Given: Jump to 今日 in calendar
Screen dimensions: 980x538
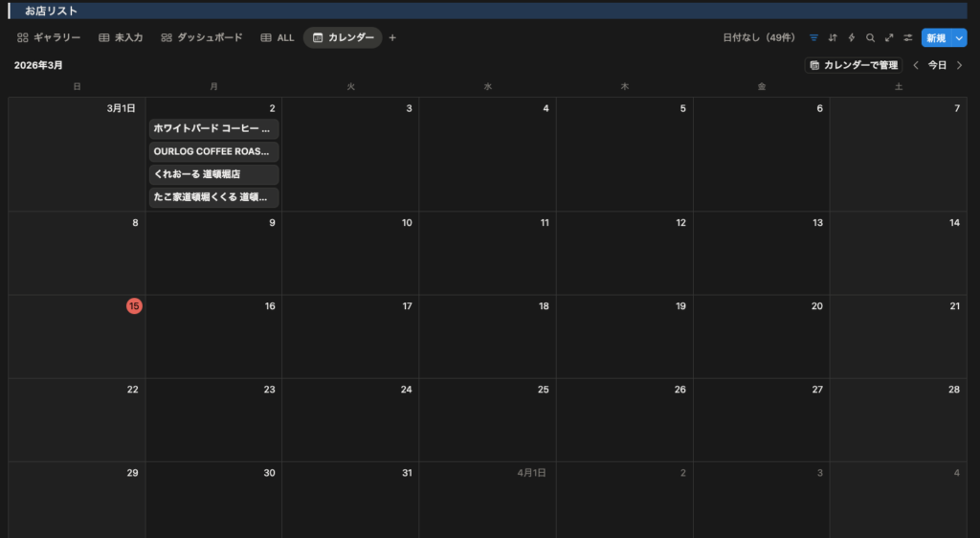Looking at the screenshot, I should point(938,65).
